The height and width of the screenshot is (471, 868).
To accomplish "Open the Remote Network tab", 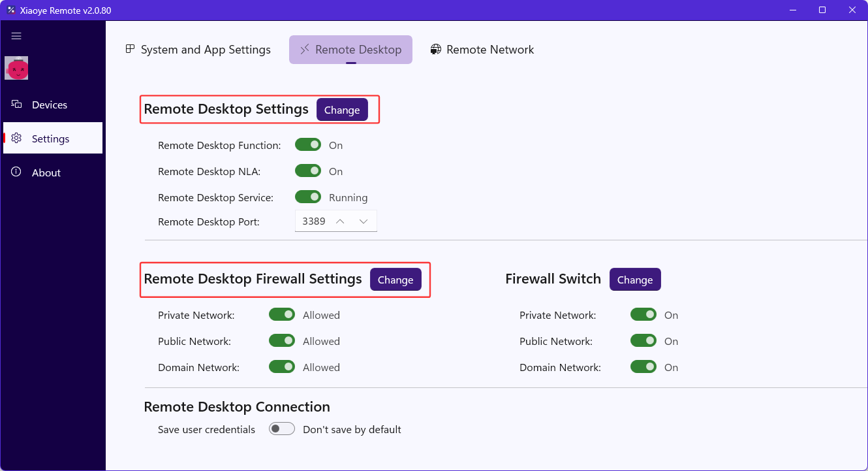I will pyautogui.click(x=489, y=50).
